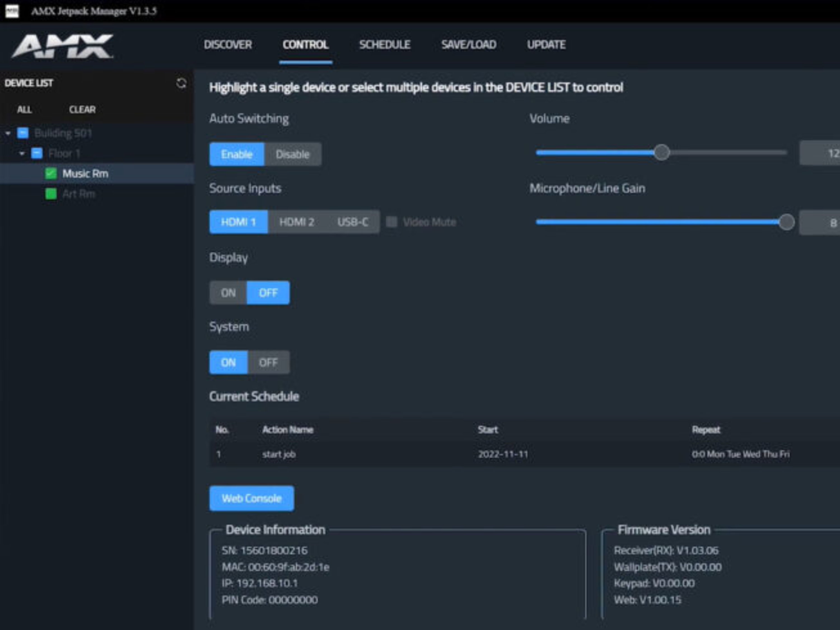
Task: Click the Volume slider handle
Action: click(662, 153)
